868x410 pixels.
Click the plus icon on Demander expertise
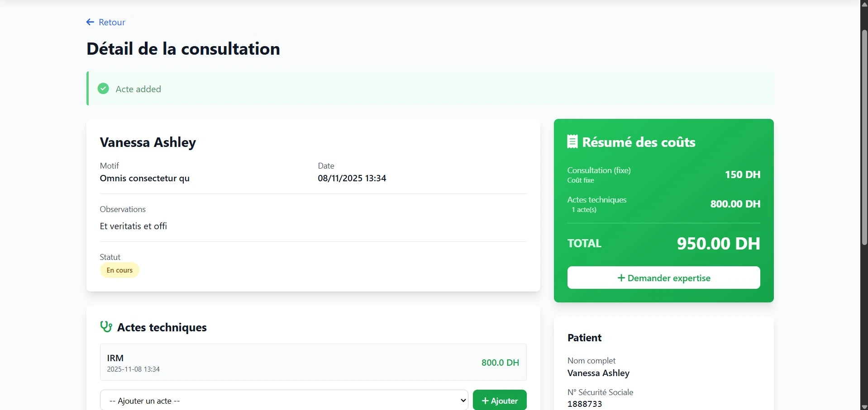[621, 278]
